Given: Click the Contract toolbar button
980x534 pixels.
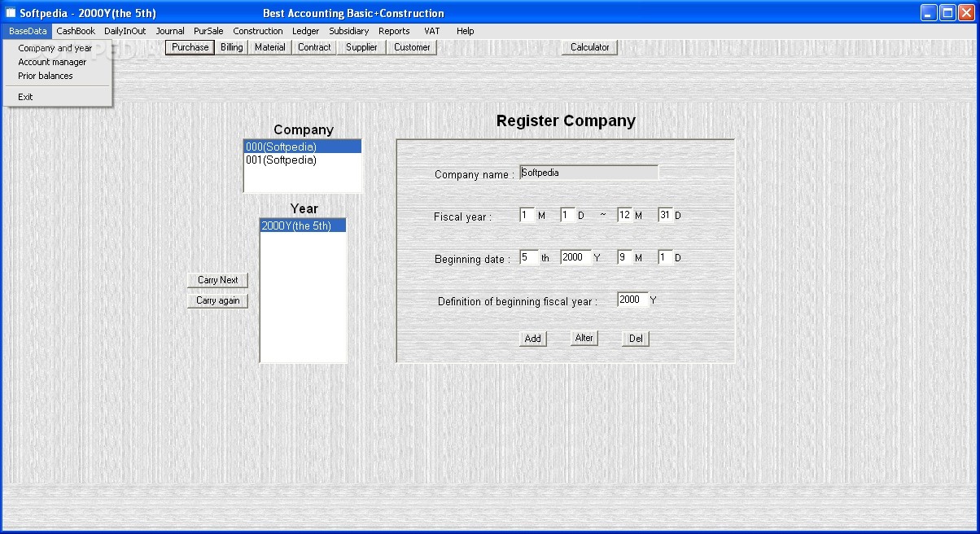Looking at the screenshot, I should (x=314, y=47).
